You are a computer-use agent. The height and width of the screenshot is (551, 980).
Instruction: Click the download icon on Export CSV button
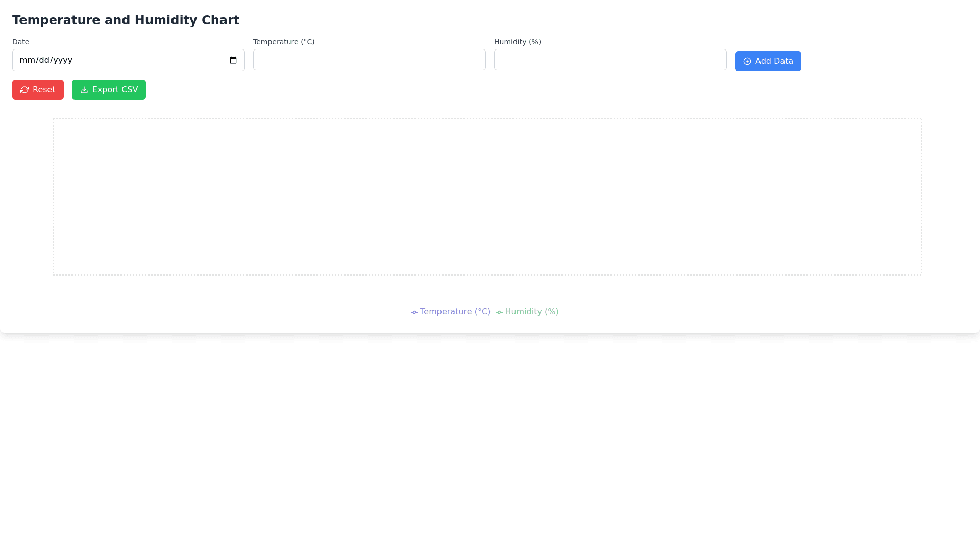[x=84, y=90]
